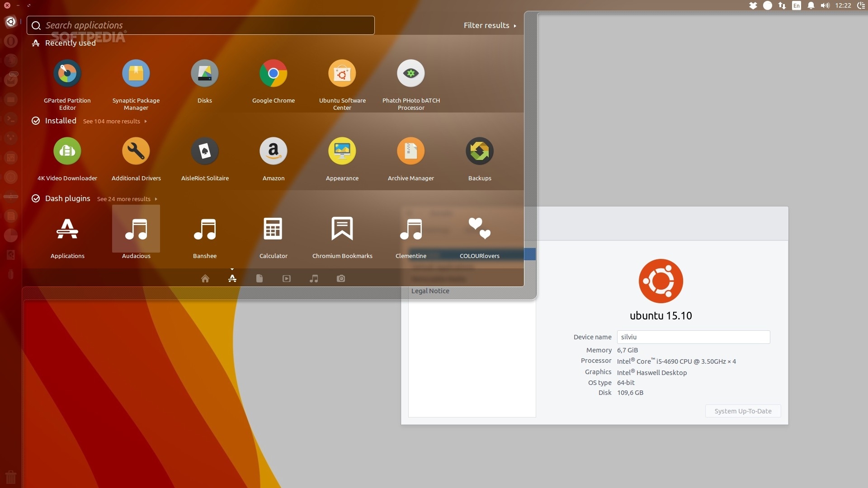Switch to the Home lens
This screenshot has height=488, width=868.
205,278
